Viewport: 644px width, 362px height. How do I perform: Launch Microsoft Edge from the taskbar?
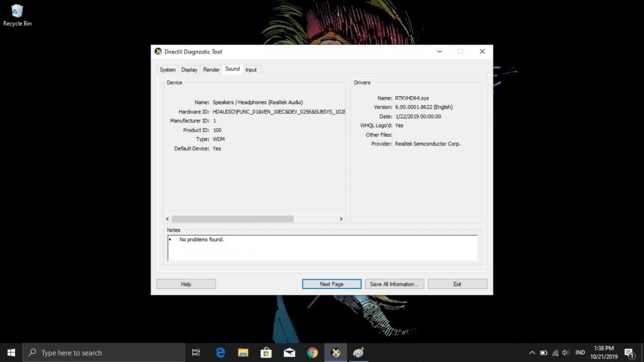pos(220,352)
